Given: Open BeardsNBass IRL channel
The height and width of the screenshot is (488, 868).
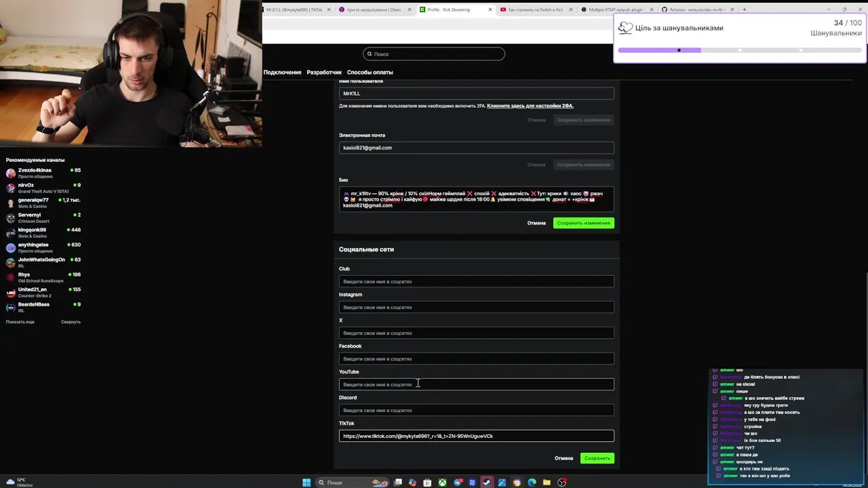Looking at the screenshot, I should [43, 307].
